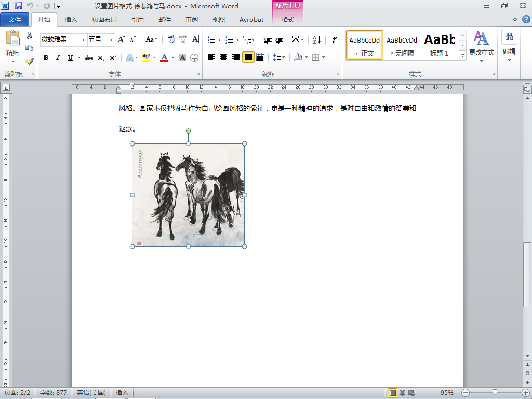Click the tab selector at ruler corner
This screenshot has height=399, width=532.
(x=6, y=88)
